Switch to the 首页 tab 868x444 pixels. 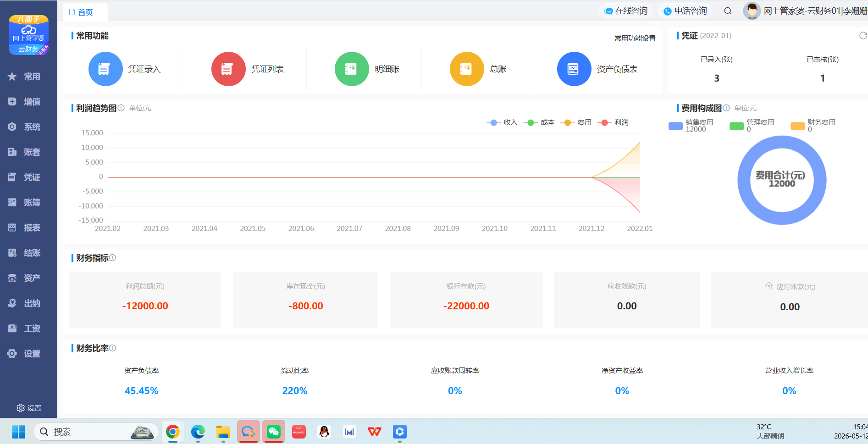coord(85,12)
